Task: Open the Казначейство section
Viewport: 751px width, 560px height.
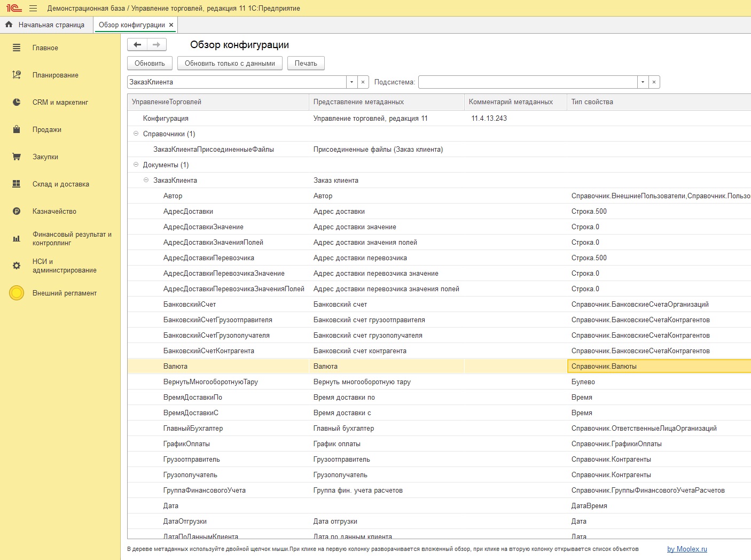Action: [x=54, y=211]
